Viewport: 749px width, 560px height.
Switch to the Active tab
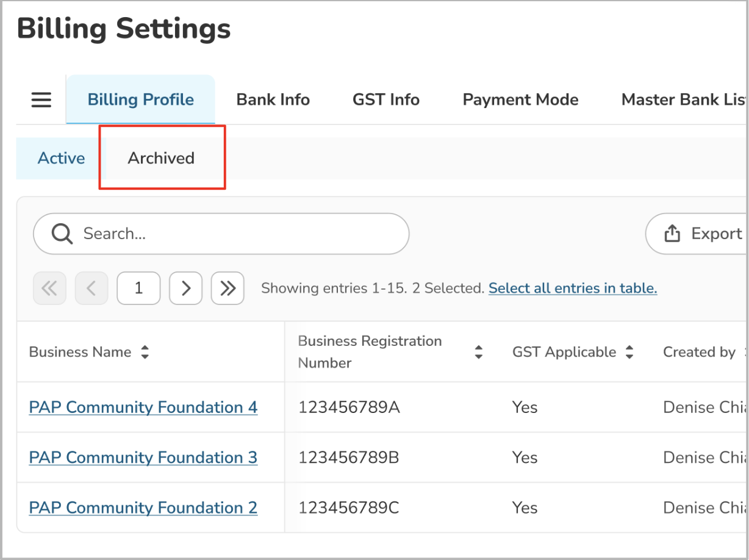point(61,158)
